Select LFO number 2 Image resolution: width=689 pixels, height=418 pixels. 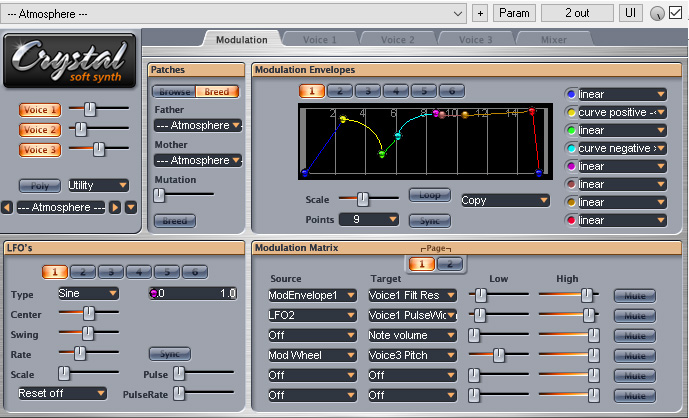click(83, 272)
